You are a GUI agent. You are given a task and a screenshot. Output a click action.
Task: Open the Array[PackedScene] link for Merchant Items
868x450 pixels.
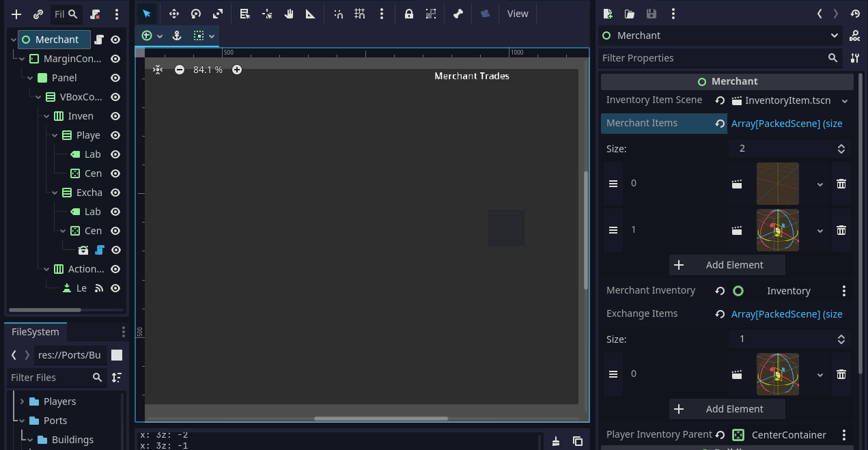785,123
